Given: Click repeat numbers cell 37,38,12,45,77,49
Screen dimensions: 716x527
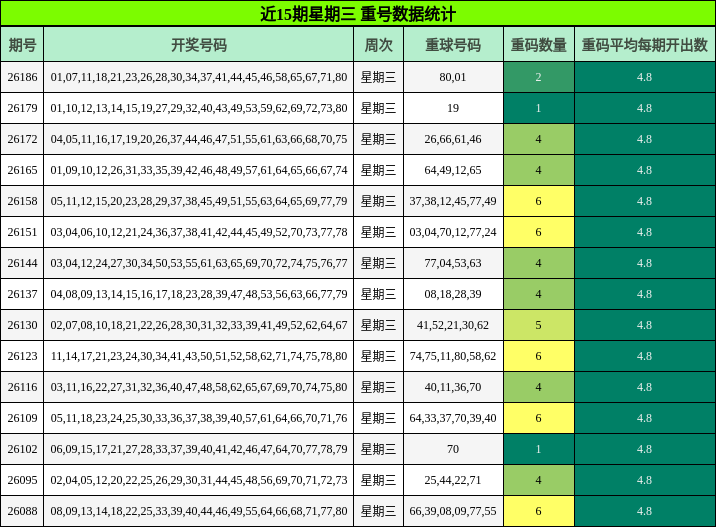Looking at the screenshot, I should pyautogui.click(x=453, y=201).
